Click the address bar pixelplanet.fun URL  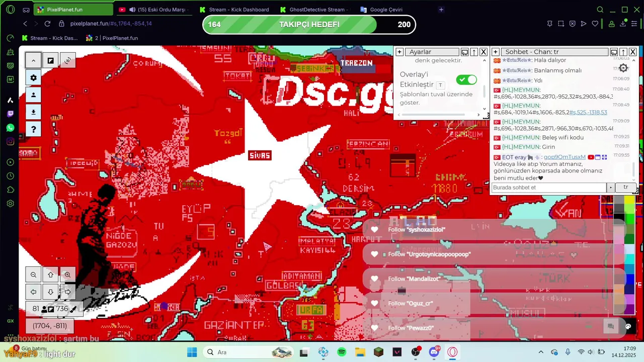(x=111, y=24)
